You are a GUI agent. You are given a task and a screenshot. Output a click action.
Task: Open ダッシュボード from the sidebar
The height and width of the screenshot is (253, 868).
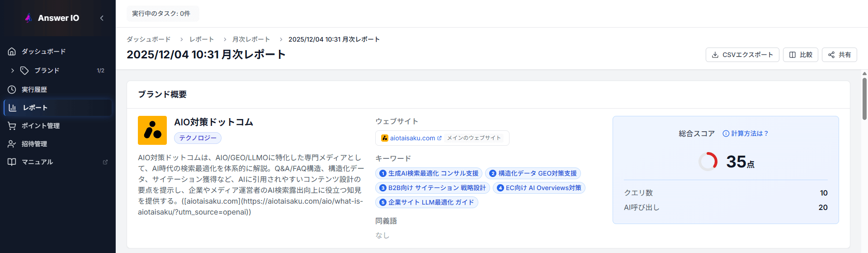[43, 52]
